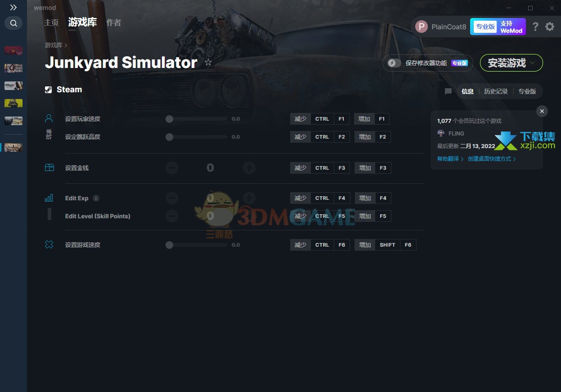Viewport: 561px width, 392px height.
Task: Click 帮助翻译 link
Action: coord(450,159)
